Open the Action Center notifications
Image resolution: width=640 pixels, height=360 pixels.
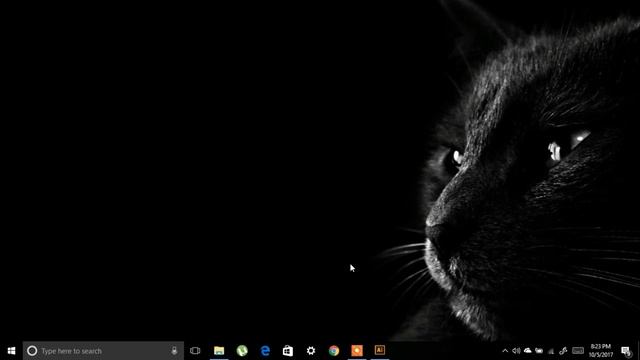(626, 351)
